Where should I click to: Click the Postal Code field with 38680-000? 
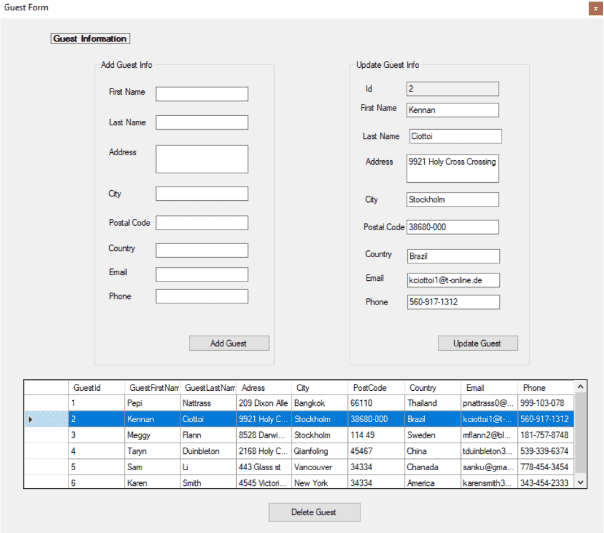(x=452, y=227)
